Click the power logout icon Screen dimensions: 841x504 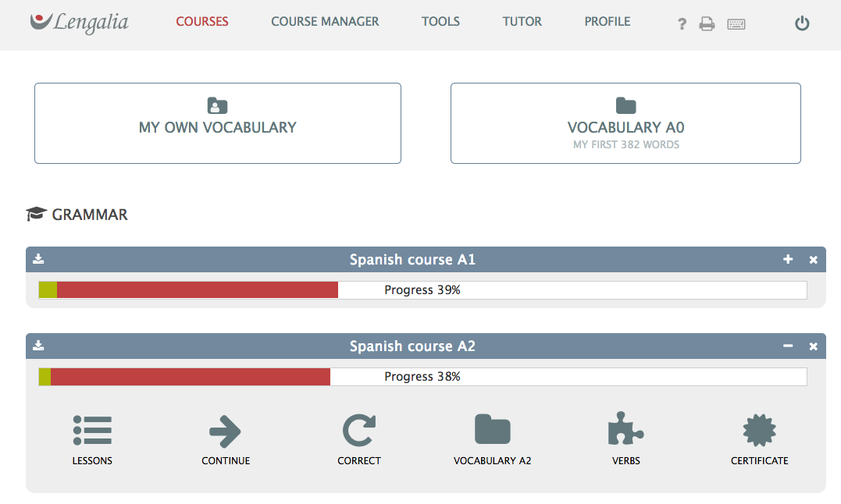pyautogui.click(x=802, y=23)
